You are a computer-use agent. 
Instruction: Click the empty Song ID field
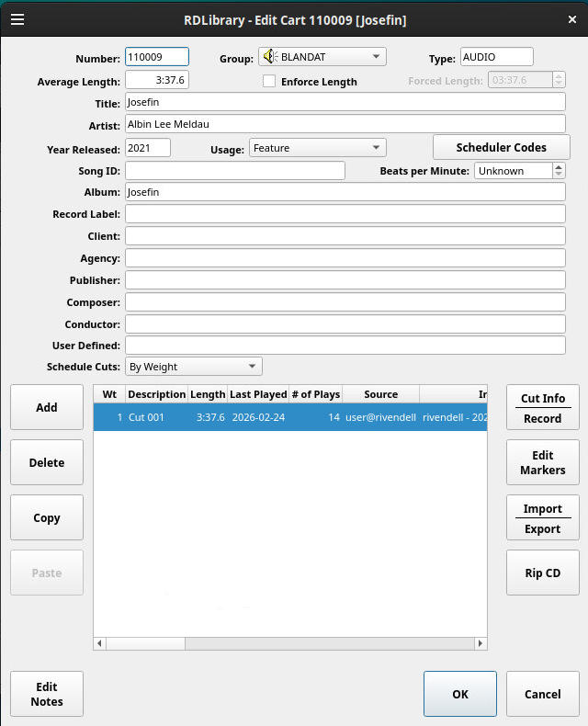235,171
